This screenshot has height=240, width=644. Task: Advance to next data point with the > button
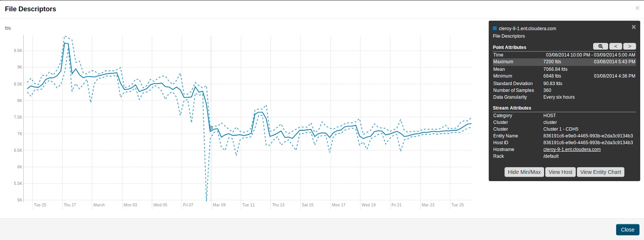pyautogui.click(x=630, y=46)
